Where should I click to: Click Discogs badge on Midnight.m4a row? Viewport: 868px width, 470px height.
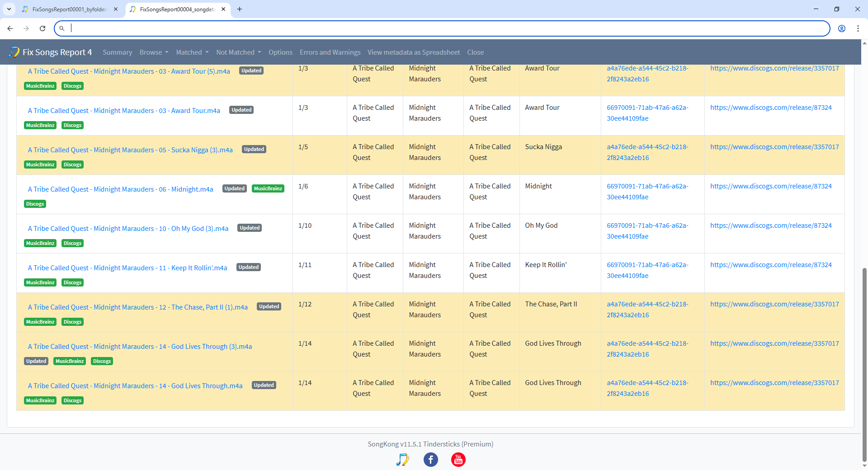point(35,204)
